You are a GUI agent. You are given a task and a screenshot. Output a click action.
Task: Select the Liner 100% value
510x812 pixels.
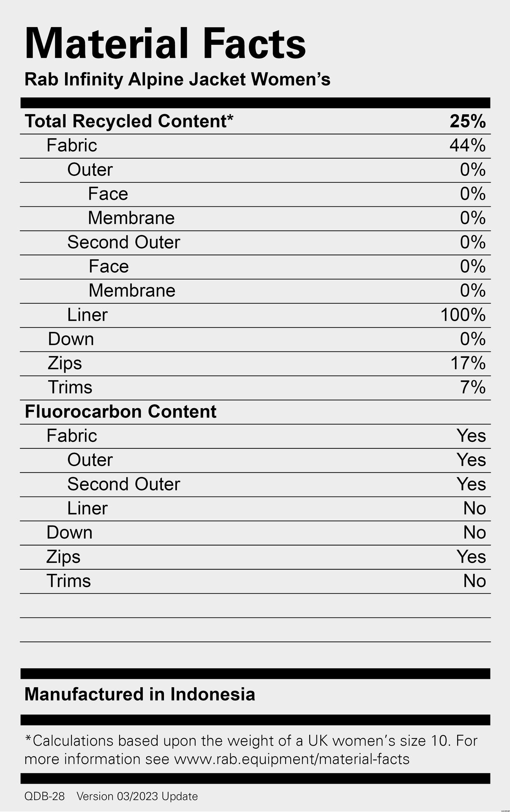tap(463, 315)
